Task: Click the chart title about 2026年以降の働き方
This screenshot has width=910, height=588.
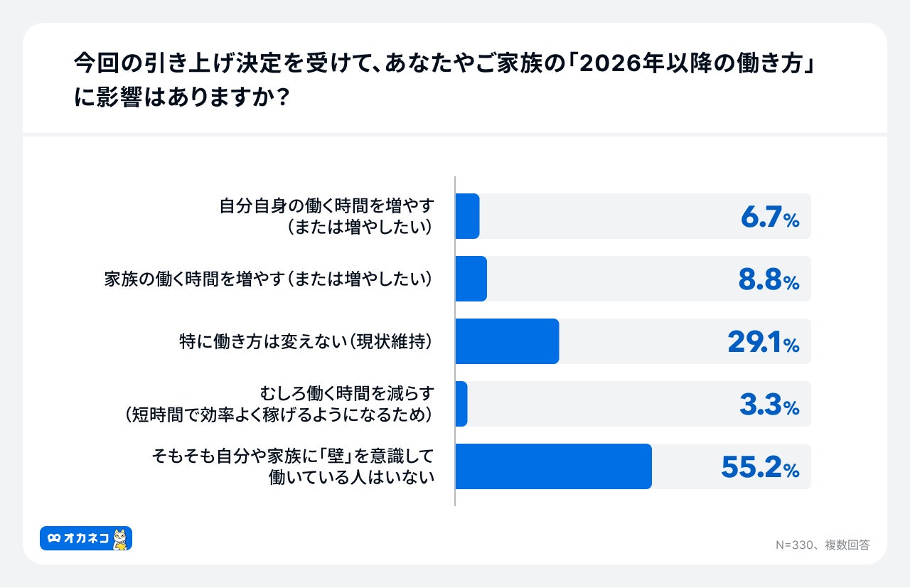Action: (444, 78)
